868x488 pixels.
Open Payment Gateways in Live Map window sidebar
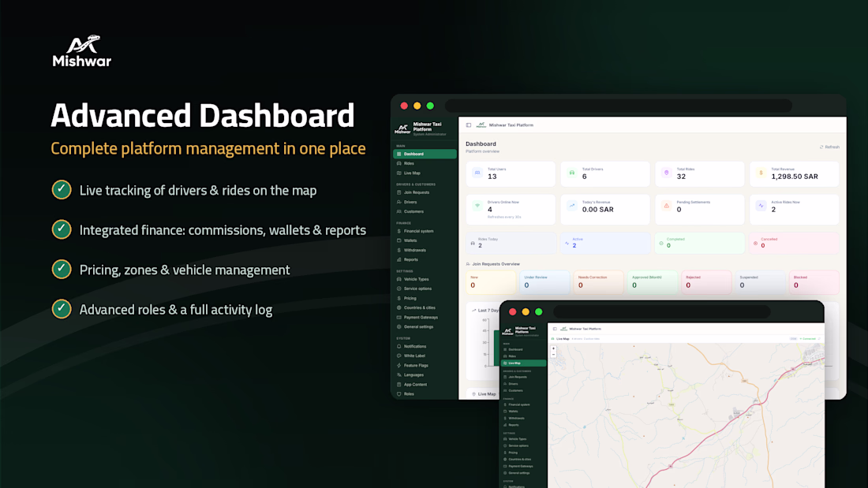tap(523, 467)
